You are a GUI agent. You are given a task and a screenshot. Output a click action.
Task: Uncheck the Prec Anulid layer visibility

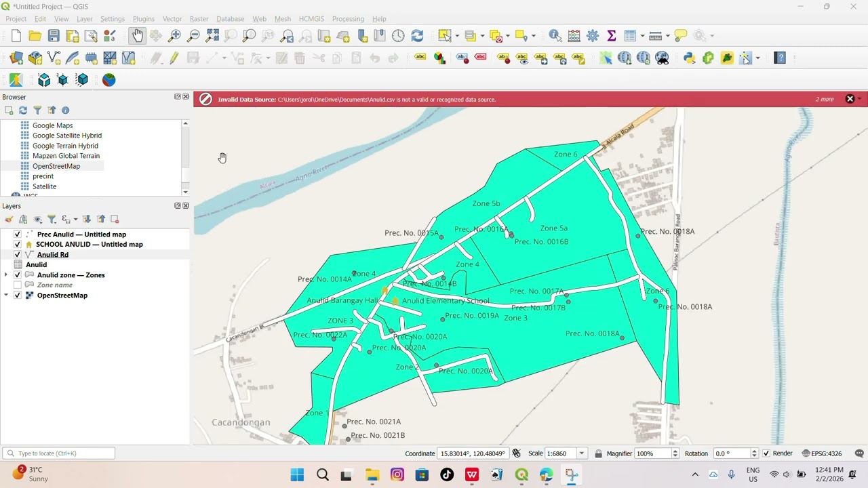click(18, 235)
